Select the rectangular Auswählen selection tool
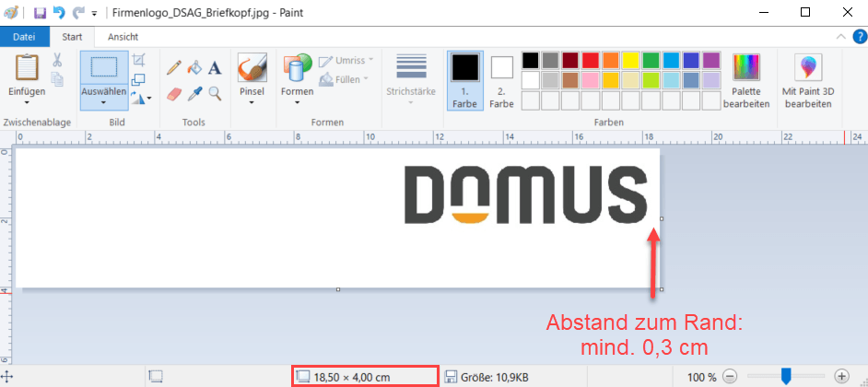The image size is (868, 387). [x=104, y=67]
